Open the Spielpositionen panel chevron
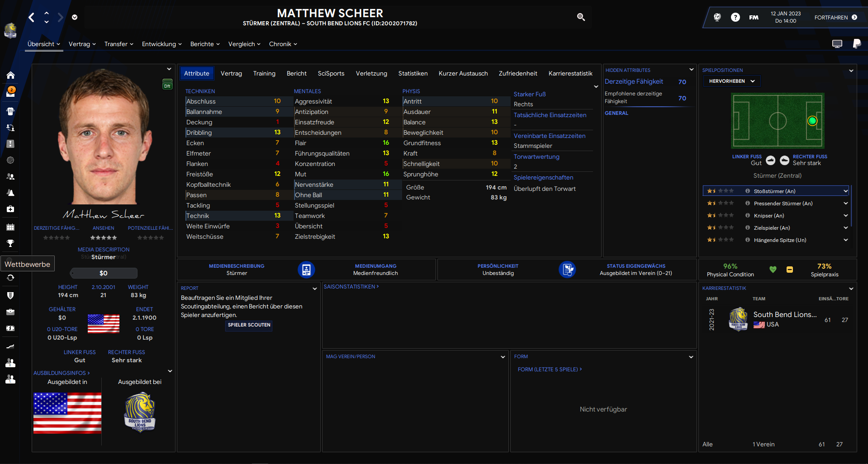The width and height of the screenshot is (868, 464). (x=851, y=71)
